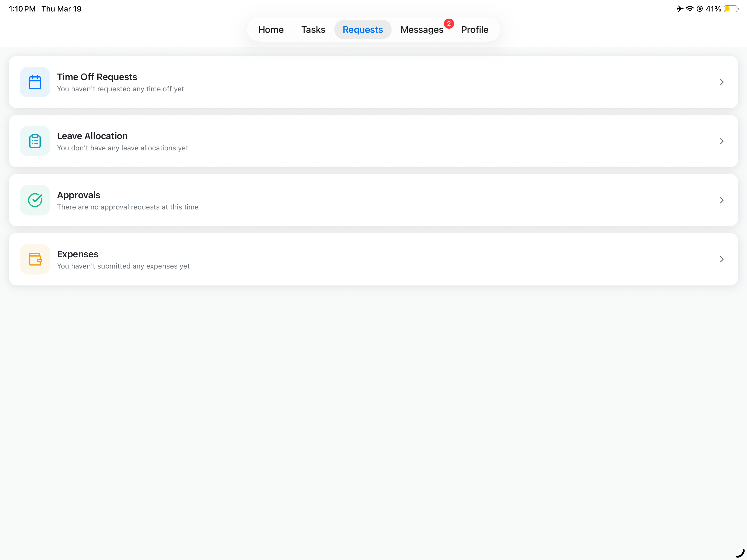The image size is (747, 560).
Task: Expand Time Off Requests with its chevron
Action: pos(721,82)
